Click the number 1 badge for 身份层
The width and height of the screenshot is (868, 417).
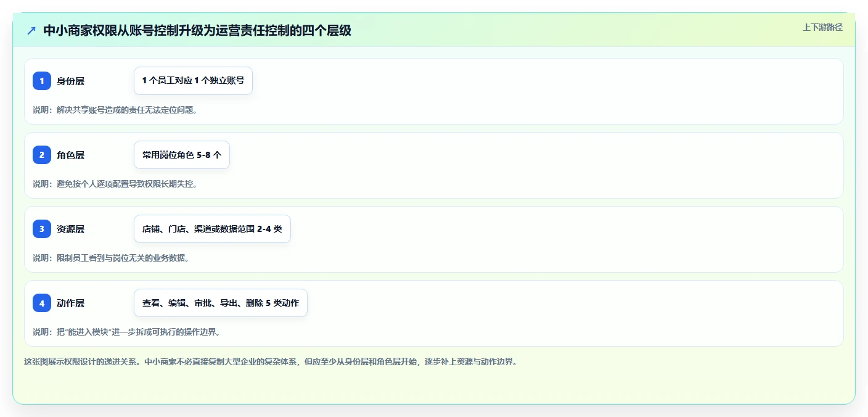(42, 81)
